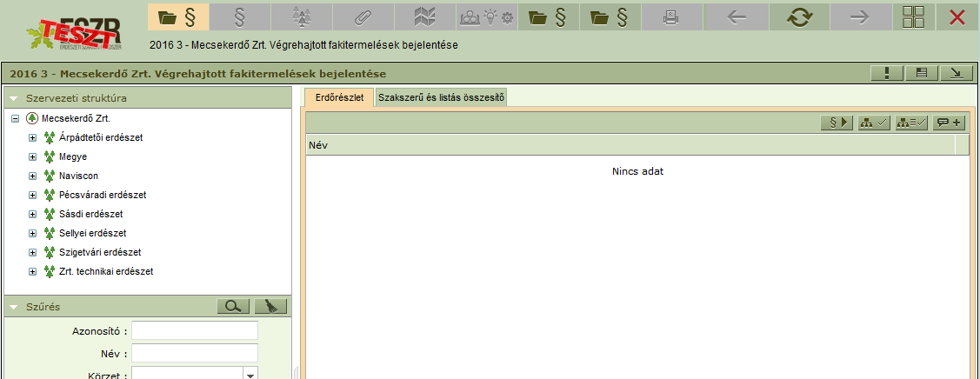Switch to the Erdőrészlet tab
Image resolution: width=980 pixels, height=379 pixels.
pyautogui.click(x=339, y=98)
